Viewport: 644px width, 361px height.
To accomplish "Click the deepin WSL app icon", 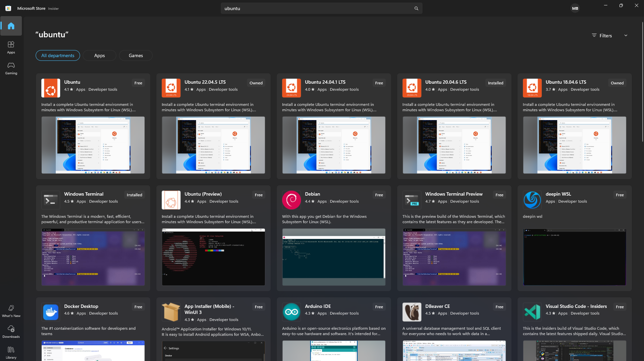I will pos(532,200).
